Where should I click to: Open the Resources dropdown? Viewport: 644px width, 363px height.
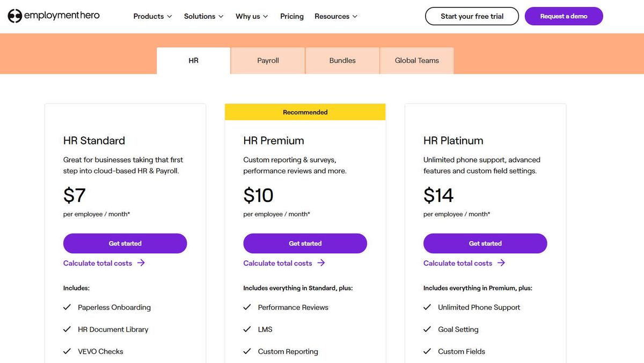[x=336, y=16]
